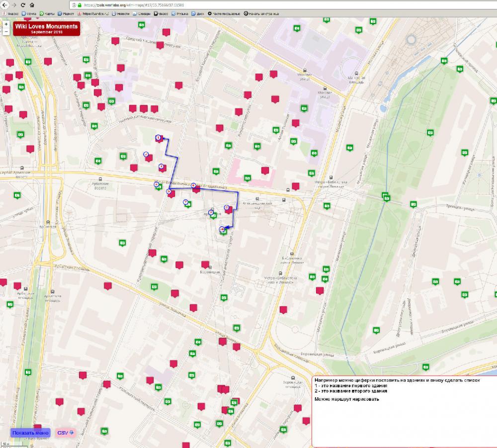
Task: Open the Маркет bookmark
Action: click(66, 13)
